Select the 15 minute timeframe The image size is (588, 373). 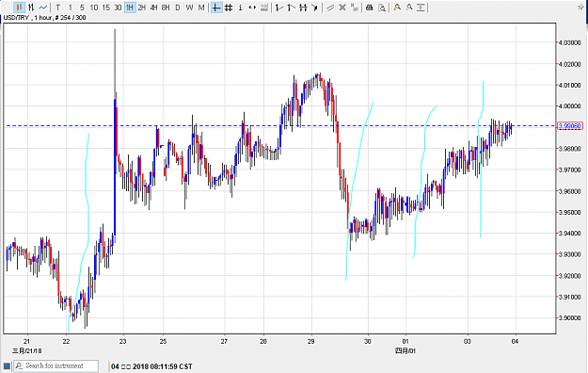[105, 8]
